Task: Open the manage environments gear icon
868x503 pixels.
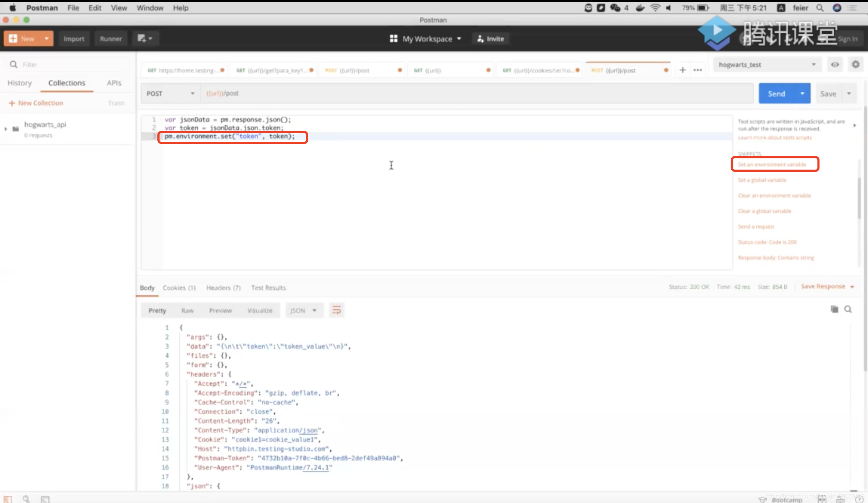Action: pos(856,65)
